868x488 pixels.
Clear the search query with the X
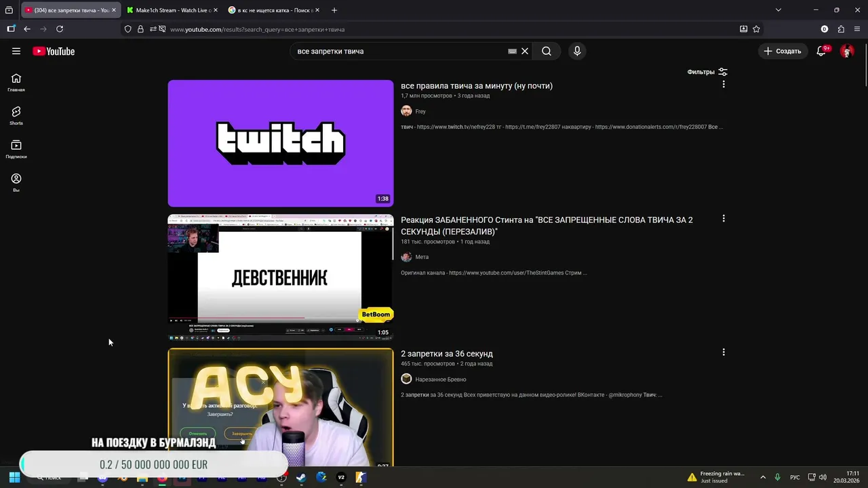(x=525, y=51)
